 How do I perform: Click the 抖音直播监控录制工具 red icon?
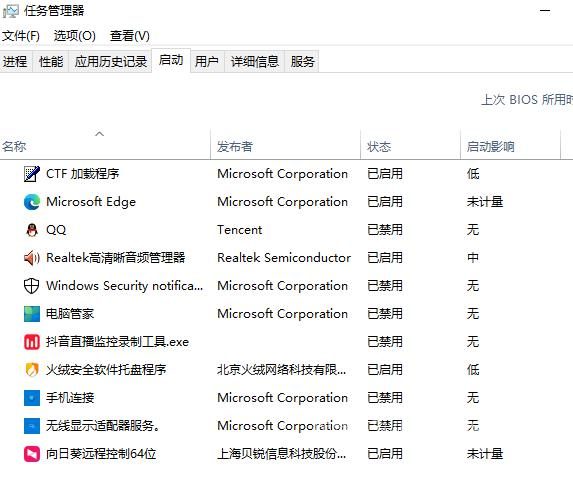click(x=32, y=342)
